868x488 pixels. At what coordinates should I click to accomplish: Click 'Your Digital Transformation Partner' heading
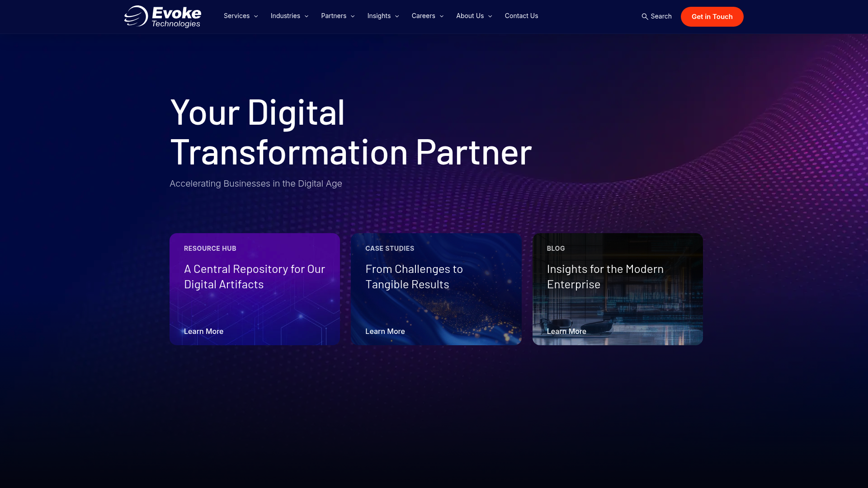click(x=351, y=131)
